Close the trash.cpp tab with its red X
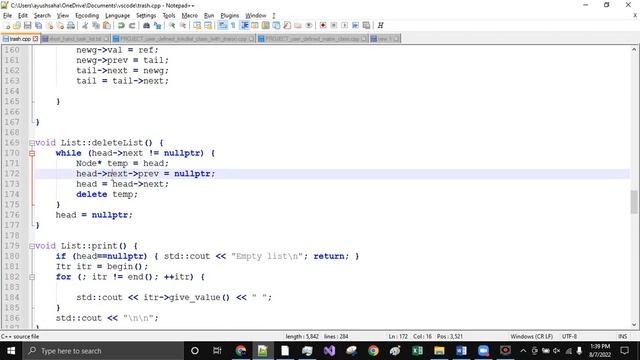640x360 pixels. coord(36,39)
